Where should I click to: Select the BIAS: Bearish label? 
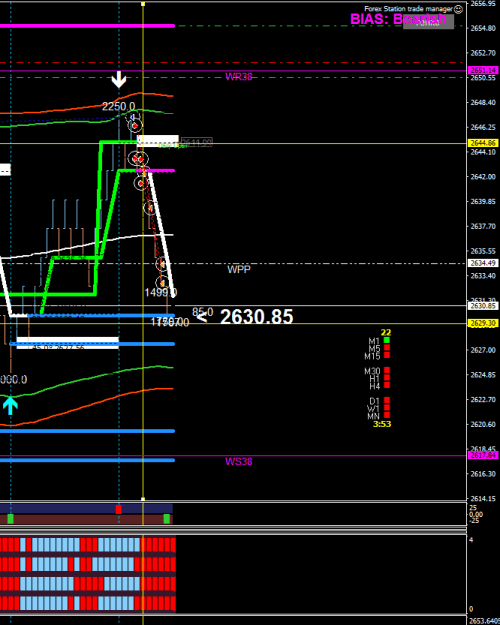tap(398, 19)
